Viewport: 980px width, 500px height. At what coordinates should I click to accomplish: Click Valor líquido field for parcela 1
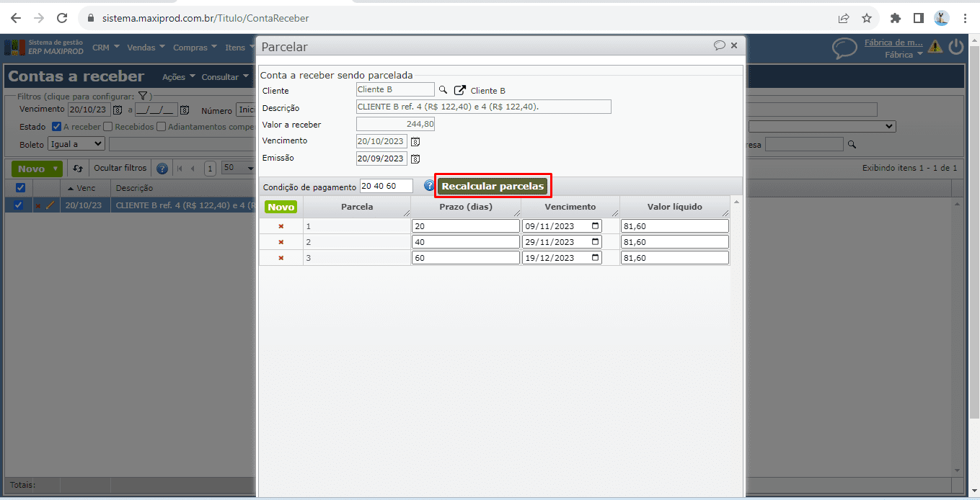[x=675, y=226]
